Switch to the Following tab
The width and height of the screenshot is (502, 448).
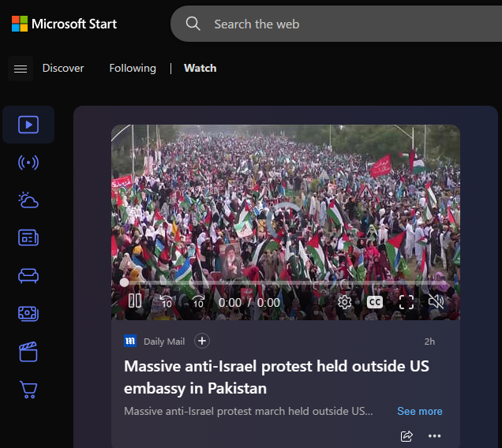[x=133, y=68]
